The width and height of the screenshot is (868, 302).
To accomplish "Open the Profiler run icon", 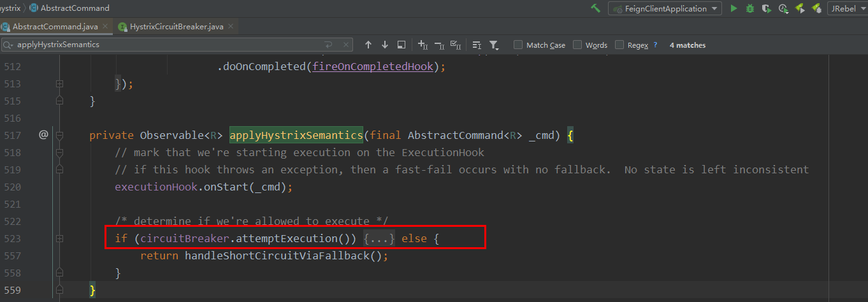I will point(783,8).
